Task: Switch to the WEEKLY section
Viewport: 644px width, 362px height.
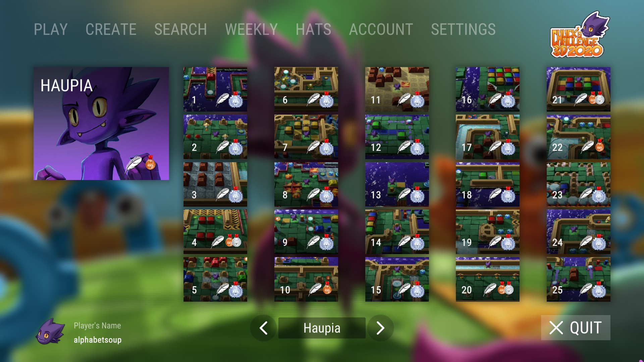Action: 251,29
